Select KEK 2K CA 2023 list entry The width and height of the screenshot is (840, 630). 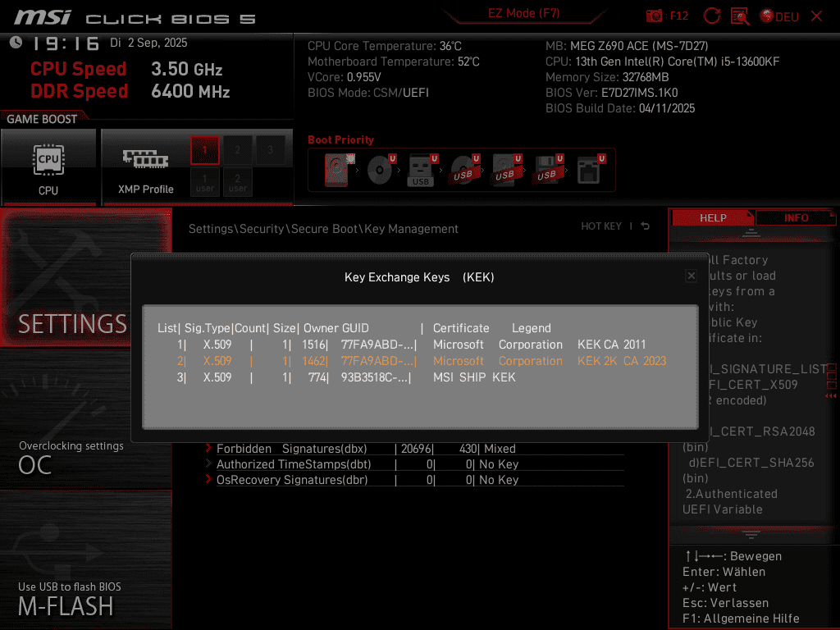pyautogui.click(x=421, y=361)
